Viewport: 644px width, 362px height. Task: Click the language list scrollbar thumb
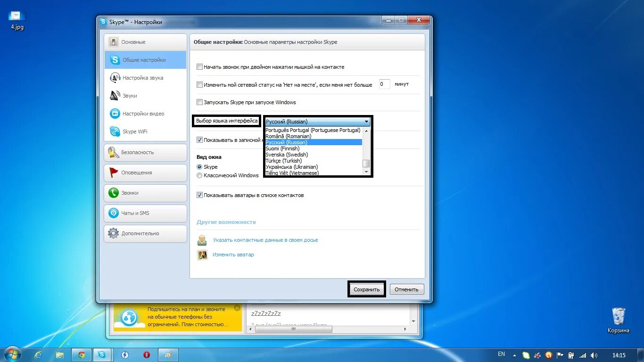point(366,164)
